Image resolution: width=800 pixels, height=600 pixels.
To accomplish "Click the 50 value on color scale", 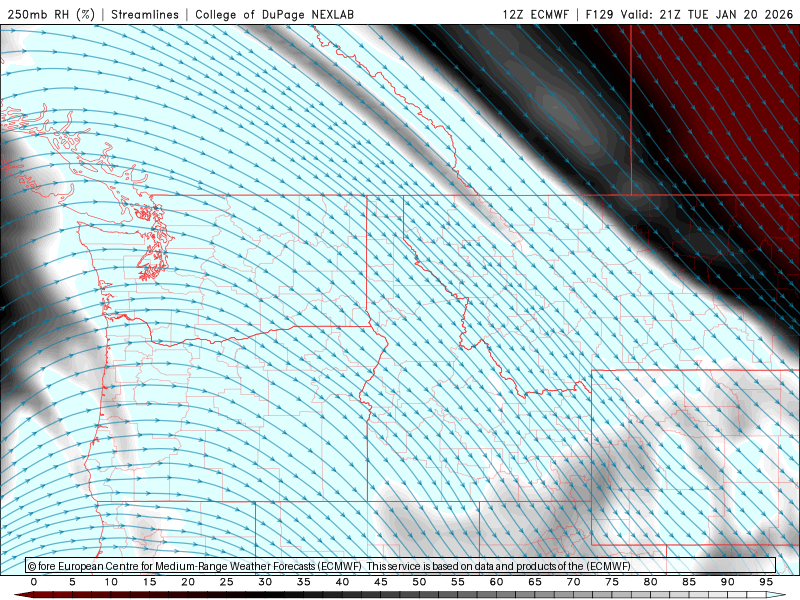I will coord(419,582).
